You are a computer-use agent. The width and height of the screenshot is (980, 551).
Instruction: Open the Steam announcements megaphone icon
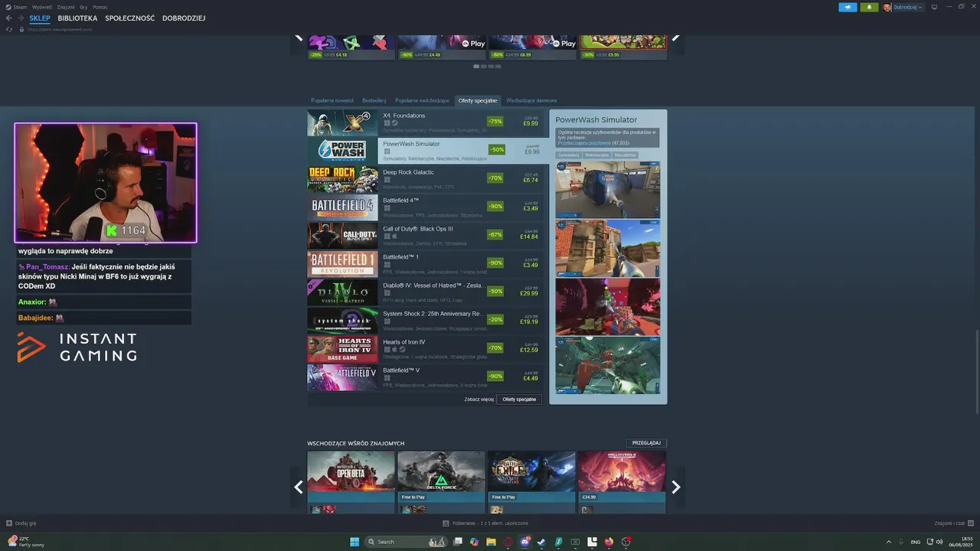(848, 7)
